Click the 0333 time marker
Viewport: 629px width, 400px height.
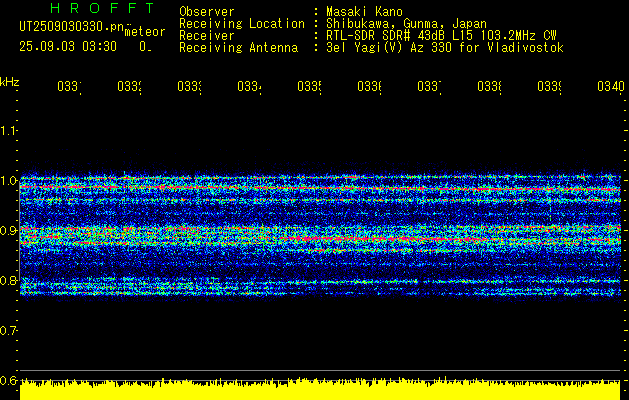pos(189,86)
